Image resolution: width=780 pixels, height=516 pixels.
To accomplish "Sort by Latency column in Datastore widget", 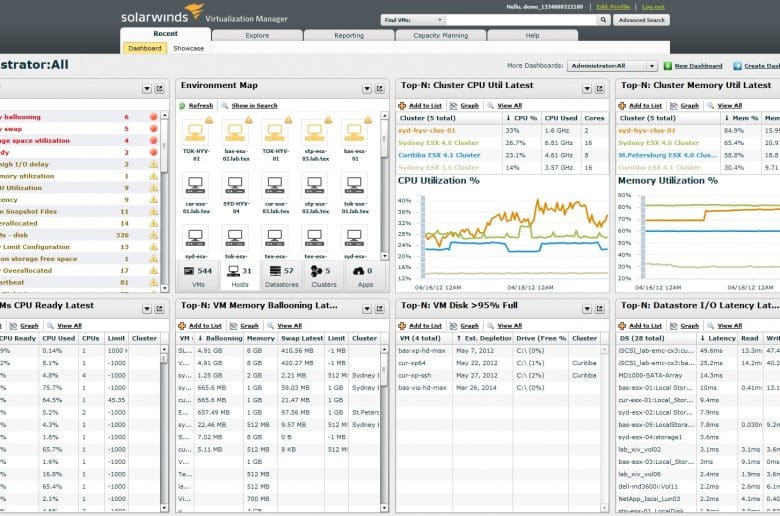I will tap(717, 338).
